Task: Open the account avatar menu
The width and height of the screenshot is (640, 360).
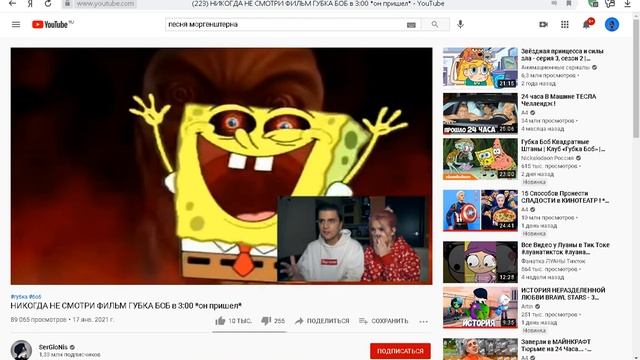Action: pos(611,24)
